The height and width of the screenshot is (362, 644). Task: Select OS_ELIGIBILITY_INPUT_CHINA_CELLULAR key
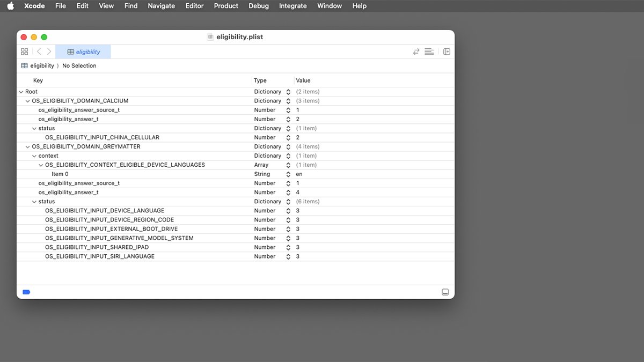(102, 137)
